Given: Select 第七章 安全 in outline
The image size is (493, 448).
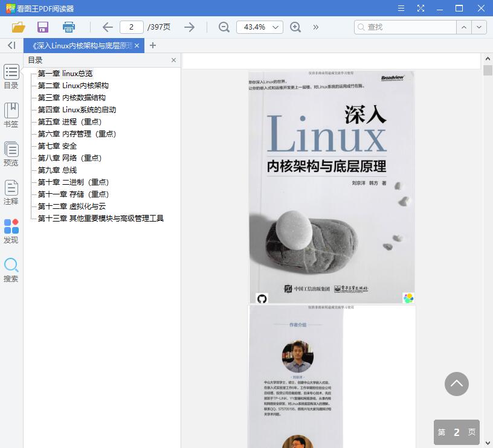Looking at the screenshot, I should (57, 146).
